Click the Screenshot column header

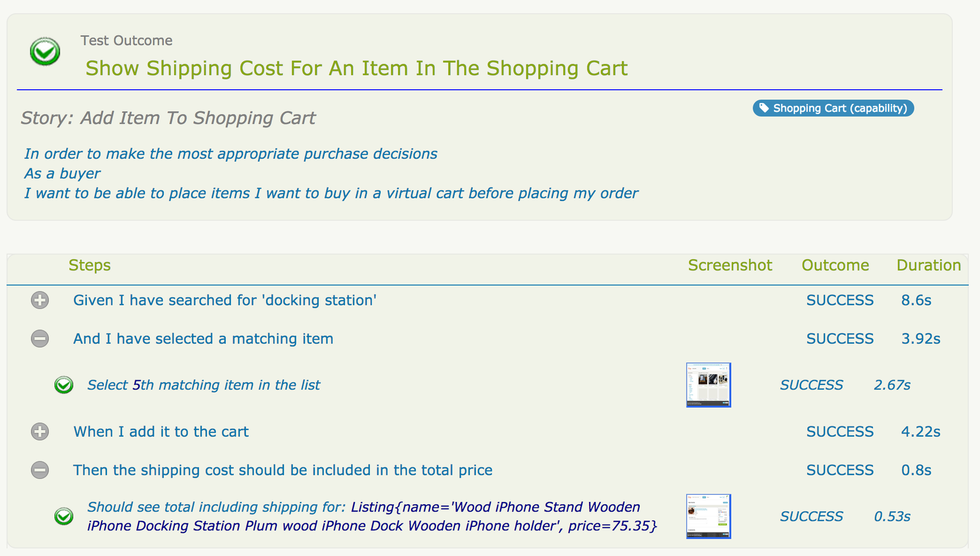tap(729, 265)
